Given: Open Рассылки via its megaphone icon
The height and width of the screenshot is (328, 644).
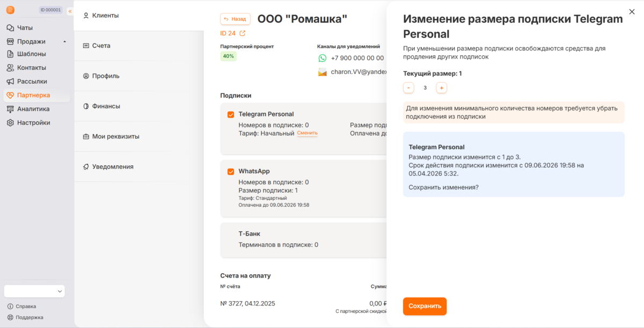Looking at the screenshot, I should [x=10, y=81].
